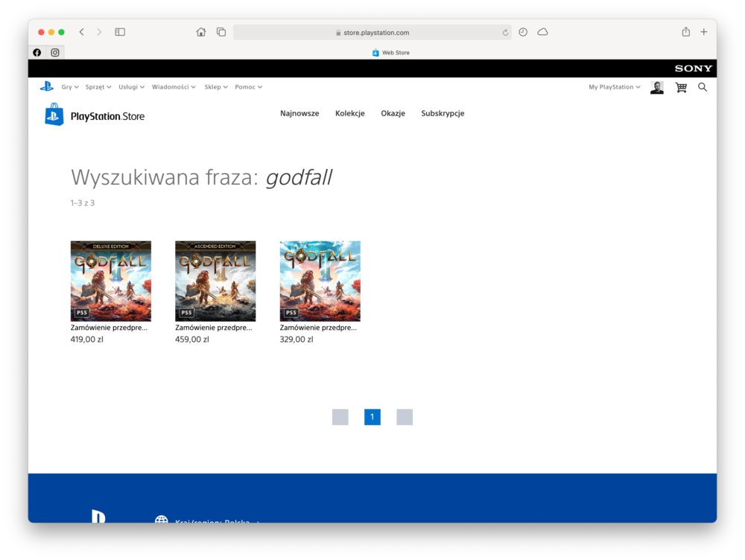Click the address bar store.playstation.com

(372, 32)
